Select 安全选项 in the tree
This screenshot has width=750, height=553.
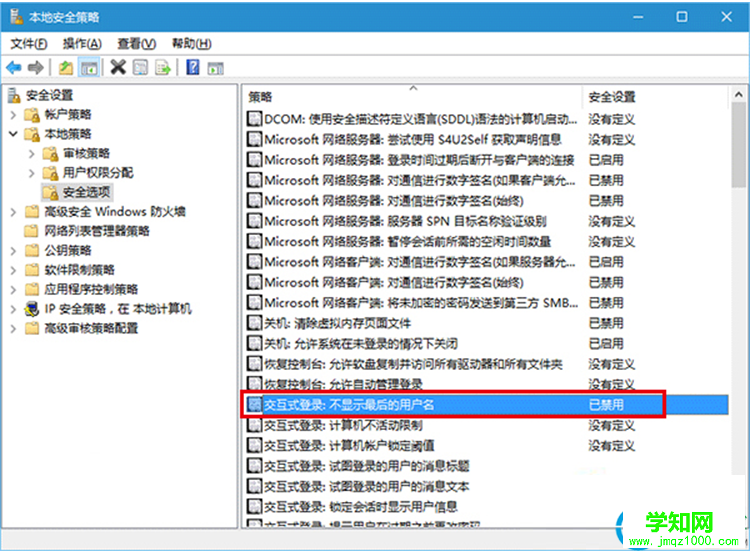point(87,192)
